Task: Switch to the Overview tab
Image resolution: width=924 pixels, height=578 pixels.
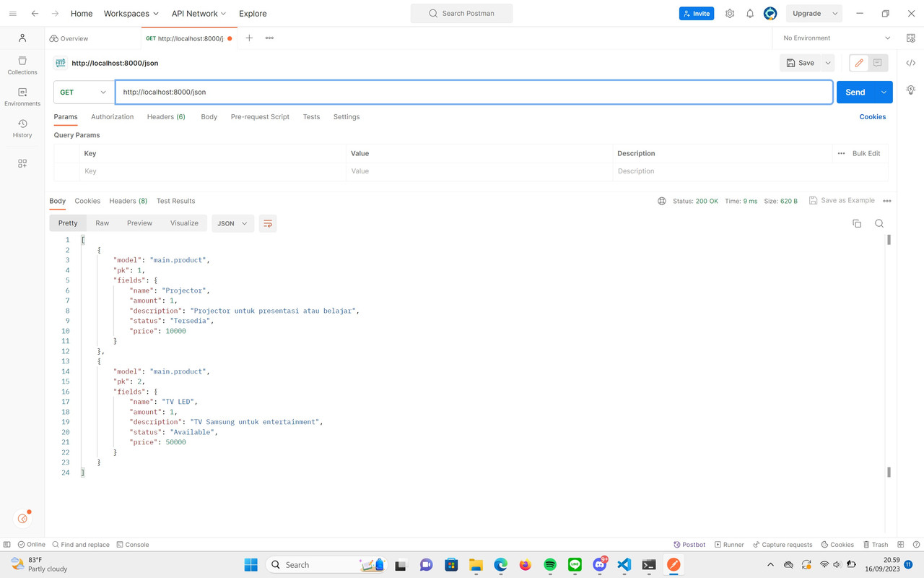Action: tap(69, 38)
